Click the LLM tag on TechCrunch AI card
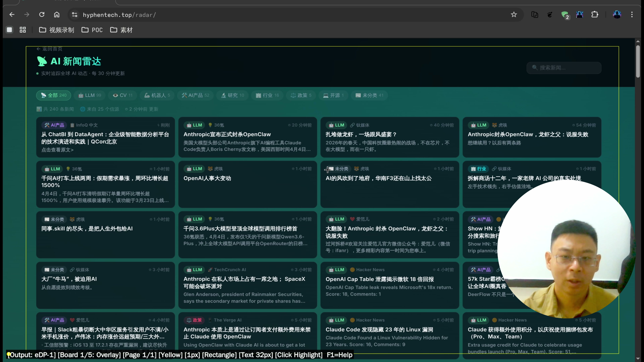This screenshot has width=644, height=362. tap(194, 269)
